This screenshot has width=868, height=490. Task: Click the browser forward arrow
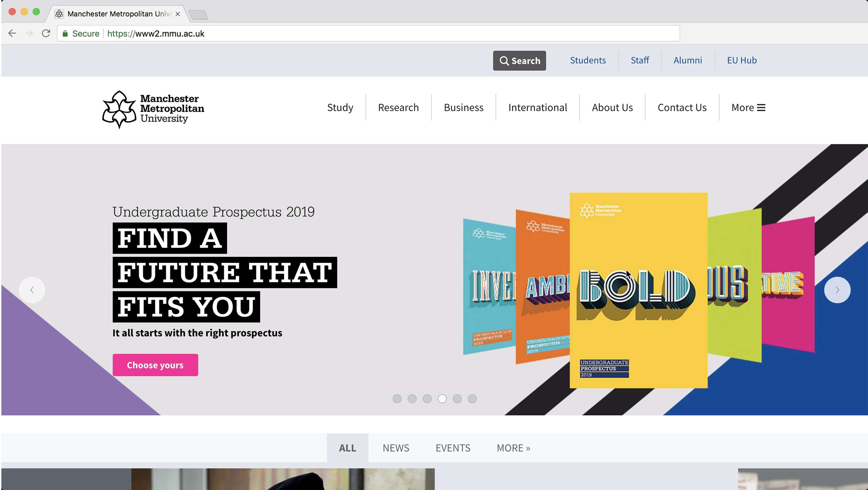point(29,33)
